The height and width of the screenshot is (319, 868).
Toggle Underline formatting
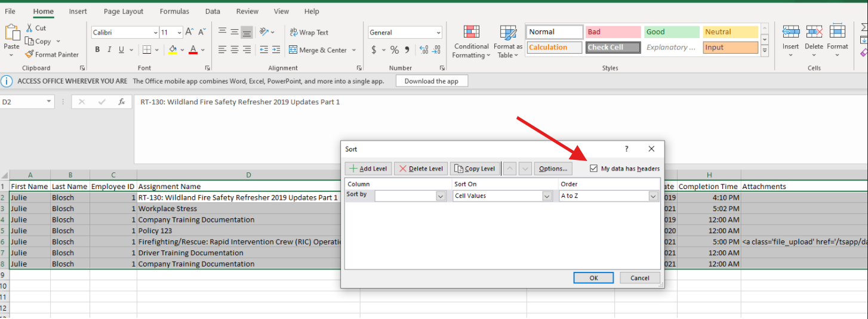coord(122,50)
